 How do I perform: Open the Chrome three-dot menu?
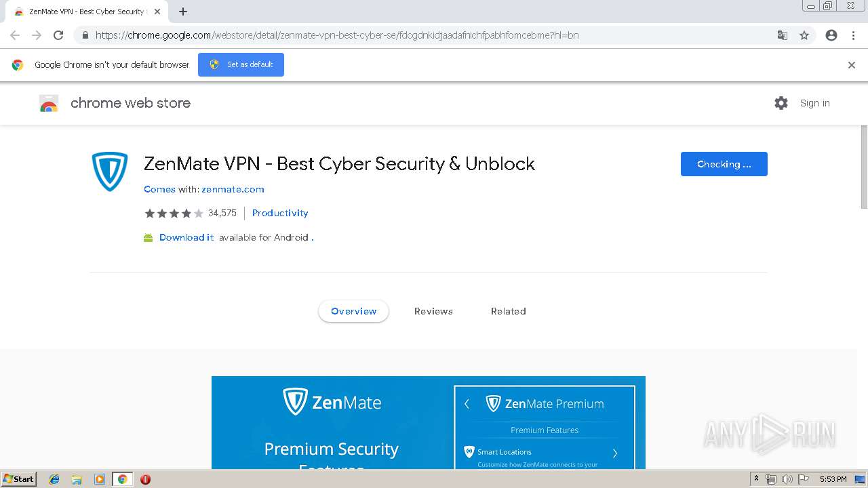tap(853, 35)
